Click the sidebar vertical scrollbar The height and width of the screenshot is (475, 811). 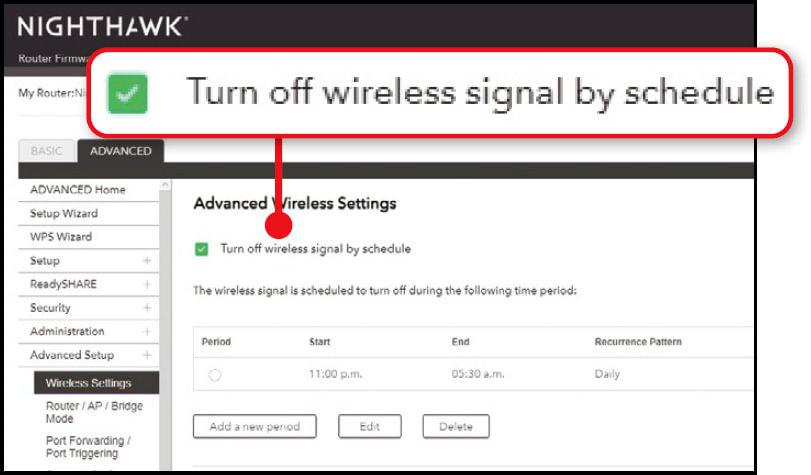click(x=165, y=325)
